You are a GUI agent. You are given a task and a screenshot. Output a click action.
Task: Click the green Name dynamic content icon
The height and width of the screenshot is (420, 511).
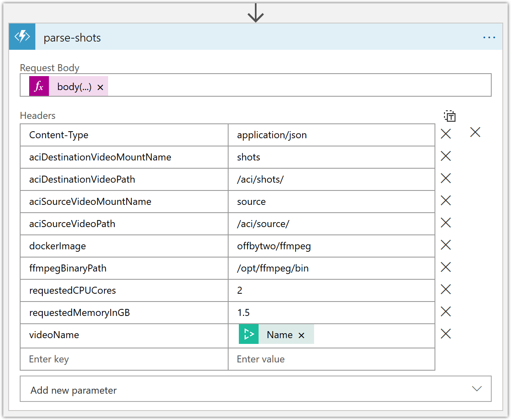(x=248, y=334)
